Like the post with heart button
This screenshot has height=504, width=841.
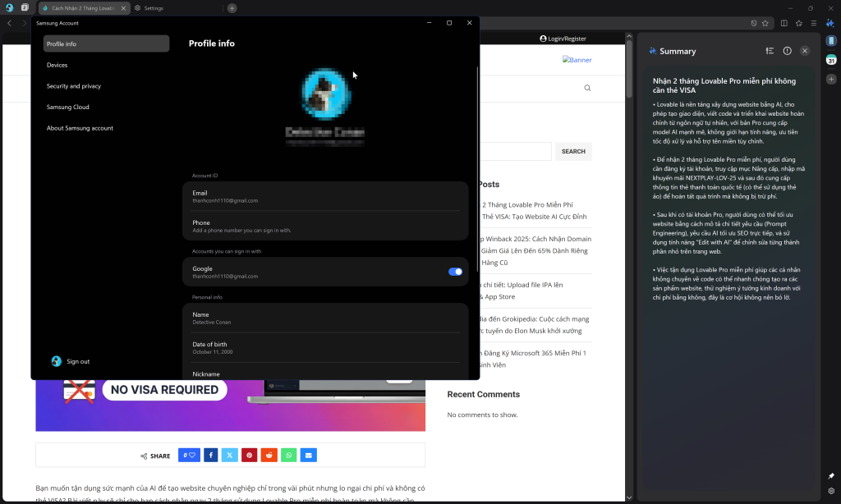point(190,455)
